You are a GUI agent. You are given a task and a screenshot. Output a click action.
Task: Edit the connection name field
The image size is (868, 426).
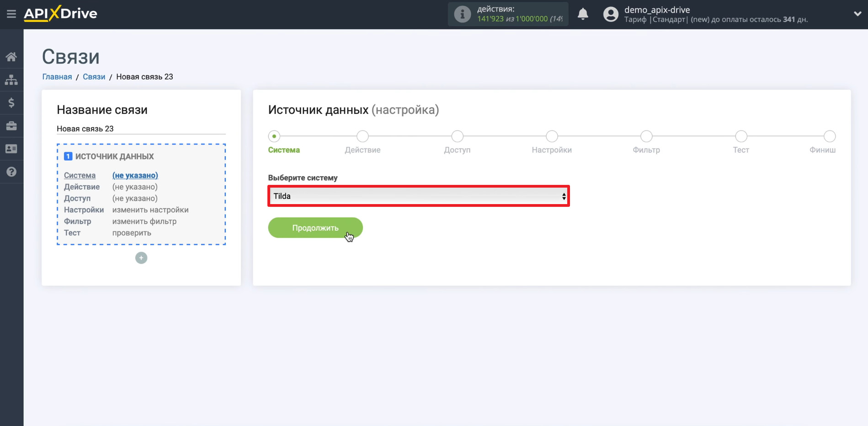coord(141,129)
